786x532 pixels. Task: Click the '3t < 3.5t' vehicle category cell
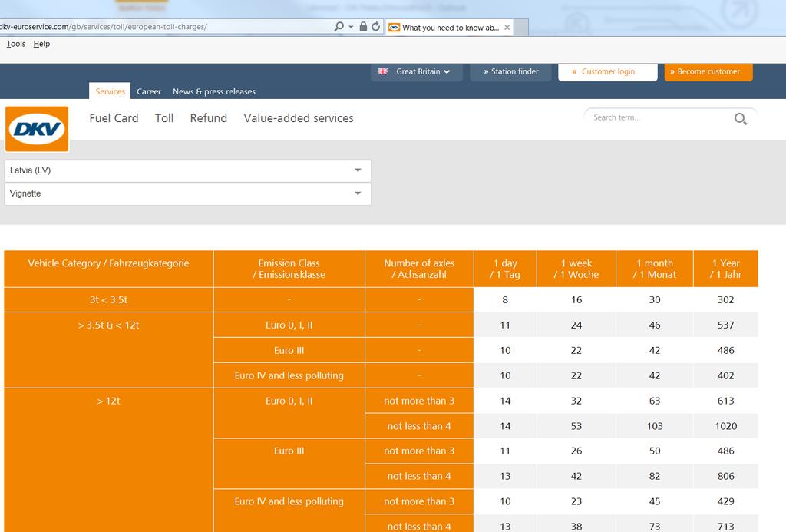[109, 300]
